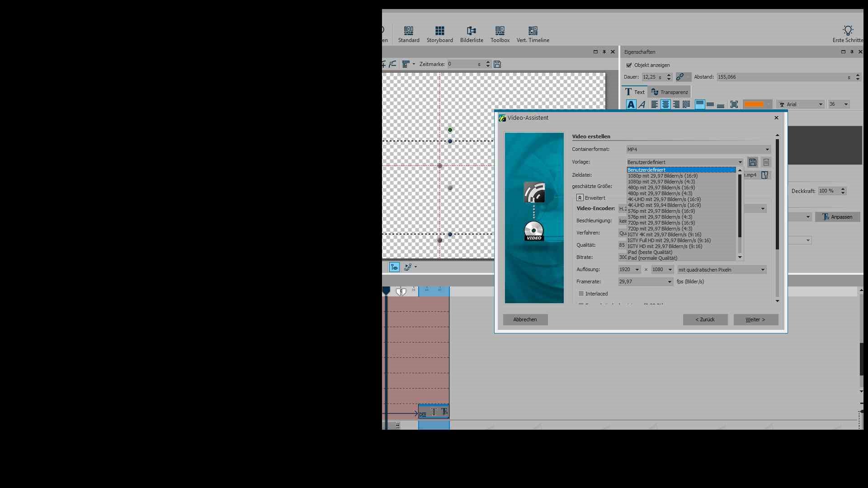The image size is (868, 488).
Task: Enable the Interlaced checkbox
Action: [x=581, y=294]
